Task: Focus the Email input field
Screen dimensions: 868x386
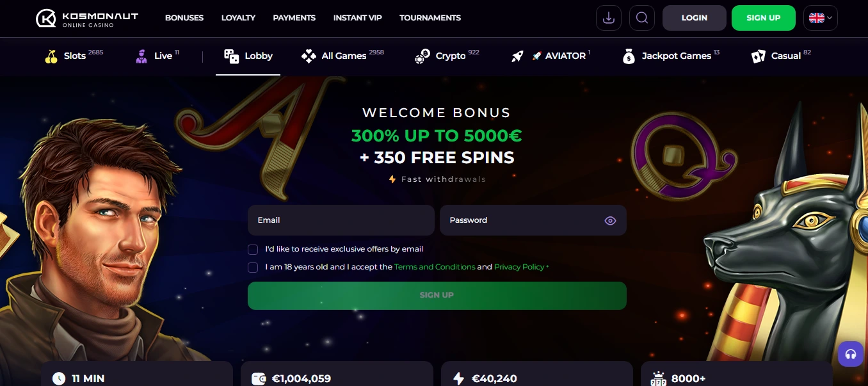Action: coord(341,220)
